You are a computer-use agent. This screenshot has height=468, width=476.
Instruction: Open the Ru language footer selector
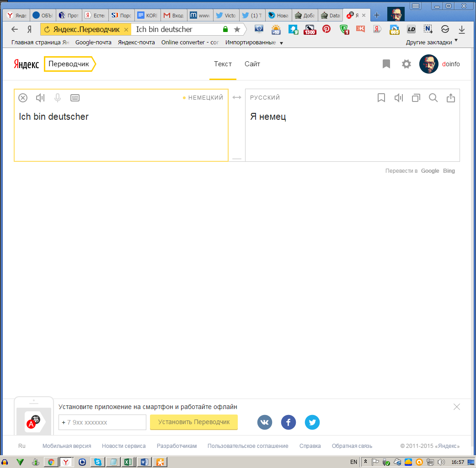point(22,446)
